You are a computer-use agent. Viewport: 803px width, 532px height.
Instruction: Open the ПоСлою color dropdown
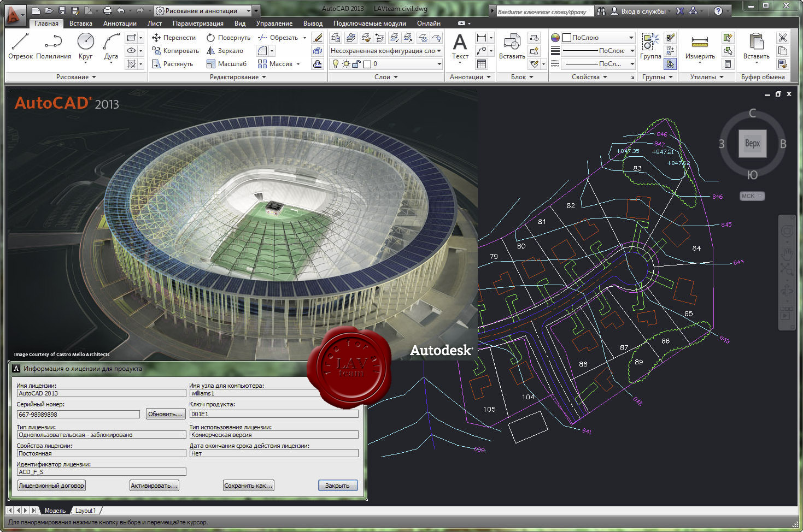pos(599,38)
